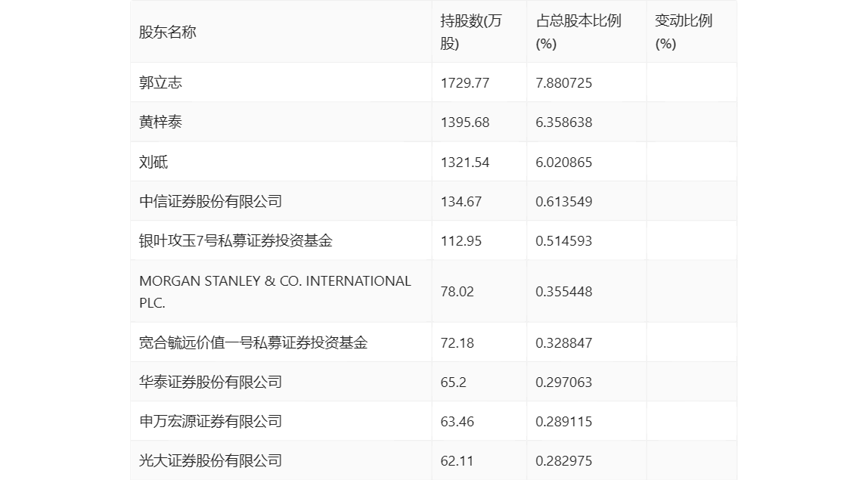Click share count 78.02
868x480 pixels.
(x=457, y=292)
